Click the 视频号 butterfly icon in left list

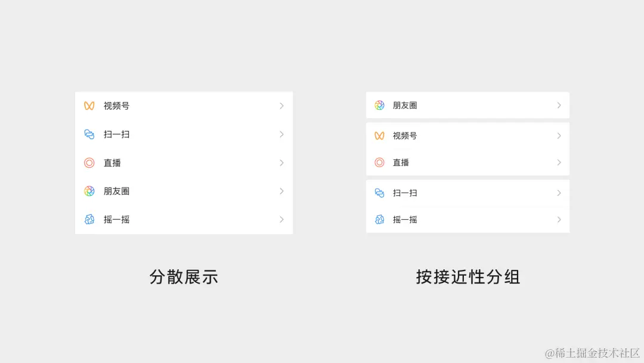89,106
